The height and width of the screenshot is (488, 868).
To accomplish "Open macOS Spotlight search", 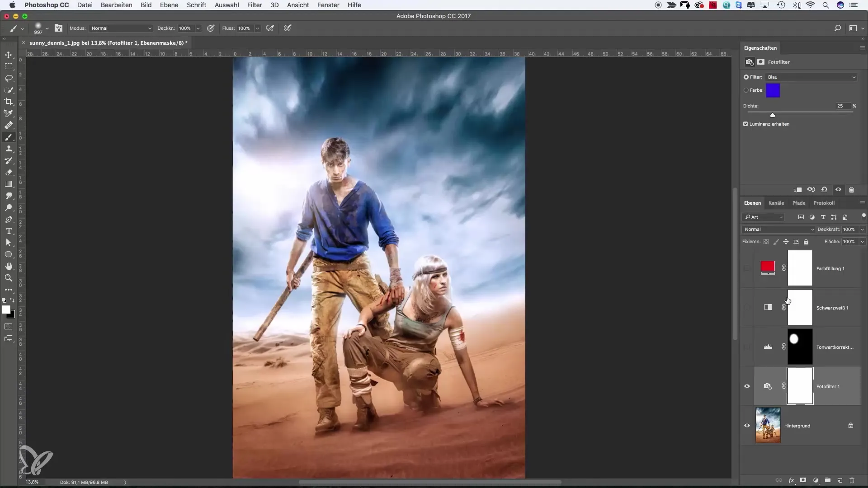I will point(826,5).
